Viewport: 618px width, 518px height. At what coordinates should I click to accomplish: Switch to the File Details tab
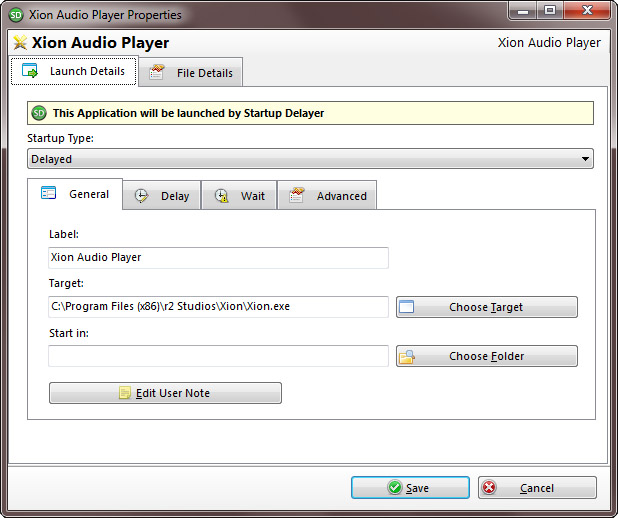point(191,73)
